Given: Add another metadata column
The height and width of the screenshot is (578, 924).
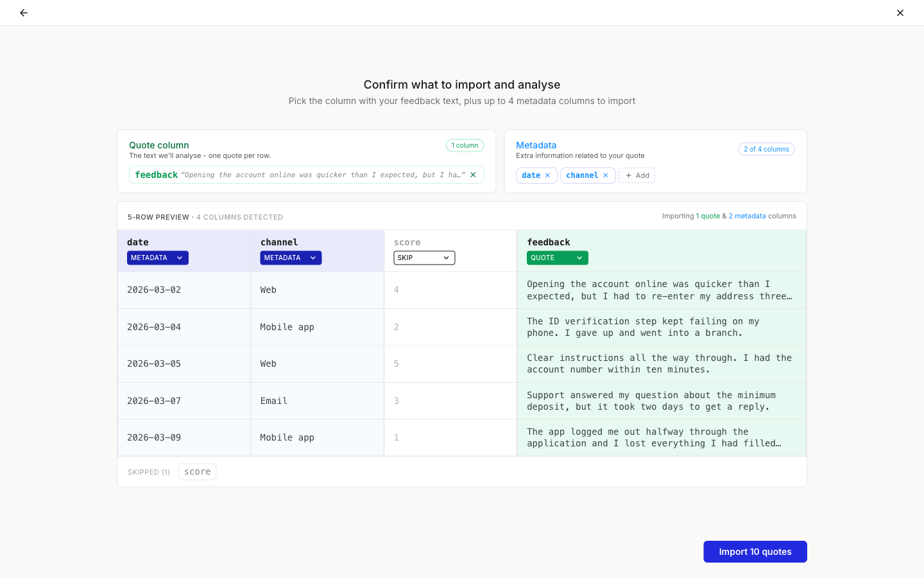Looking at the screenshot, I should tap(637, 175).
